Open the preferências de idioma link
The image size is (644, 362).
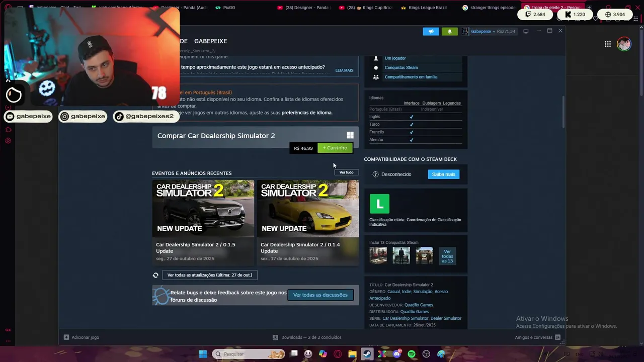coord(306,113)
